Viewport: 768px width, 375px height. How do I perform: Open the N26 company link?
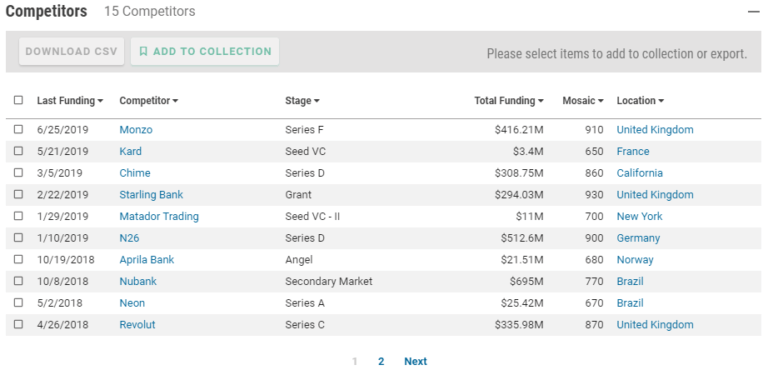click(x=129, y=238)
